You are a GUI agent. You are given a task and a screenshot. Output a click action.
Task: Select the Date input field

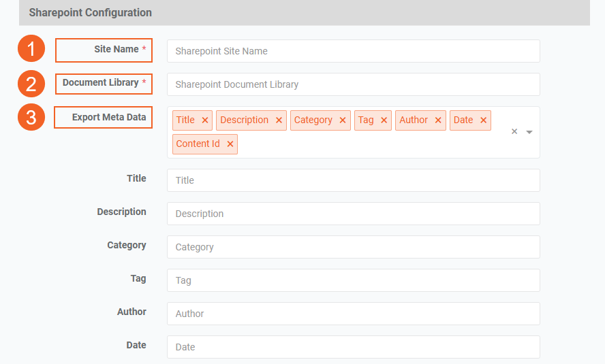353,347
